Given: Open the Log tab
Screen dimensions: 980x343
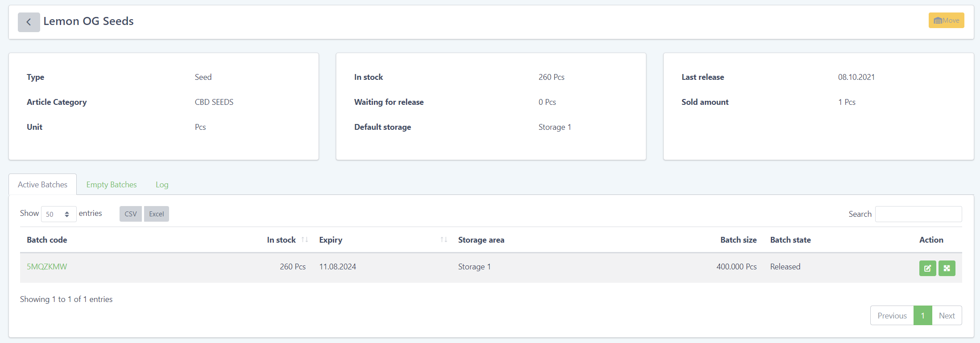Looking at the screenshot, I should pyautogui.click(x=162, y=185).
